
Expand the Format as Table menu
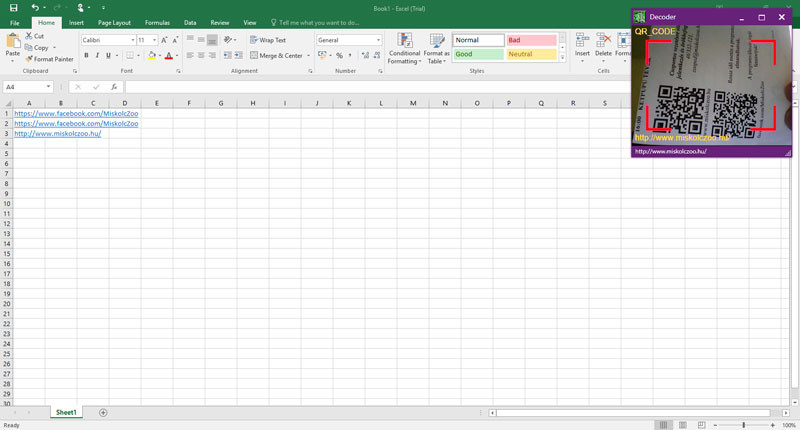coord(436,48)
